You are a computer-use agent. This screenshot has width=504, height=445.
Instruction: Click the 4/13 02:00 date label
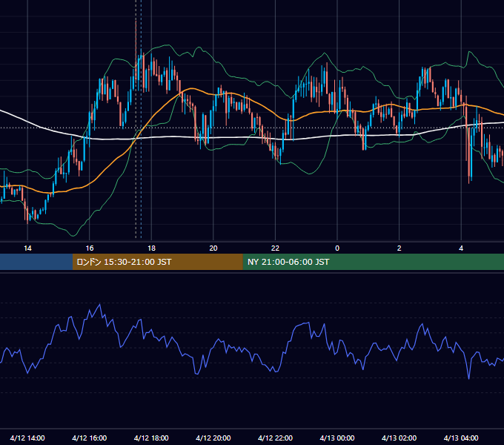coord(399,438)
